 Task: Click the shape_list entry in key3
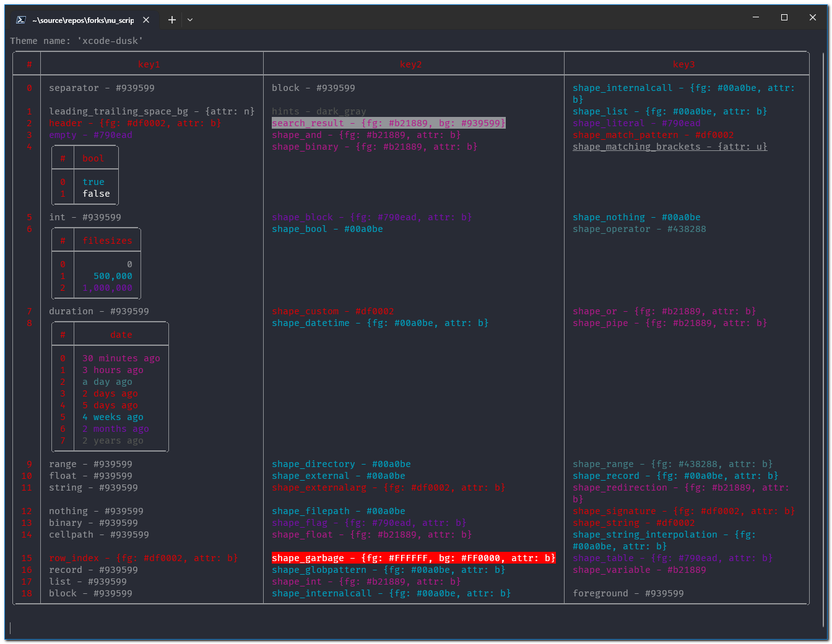click(670, 111)
